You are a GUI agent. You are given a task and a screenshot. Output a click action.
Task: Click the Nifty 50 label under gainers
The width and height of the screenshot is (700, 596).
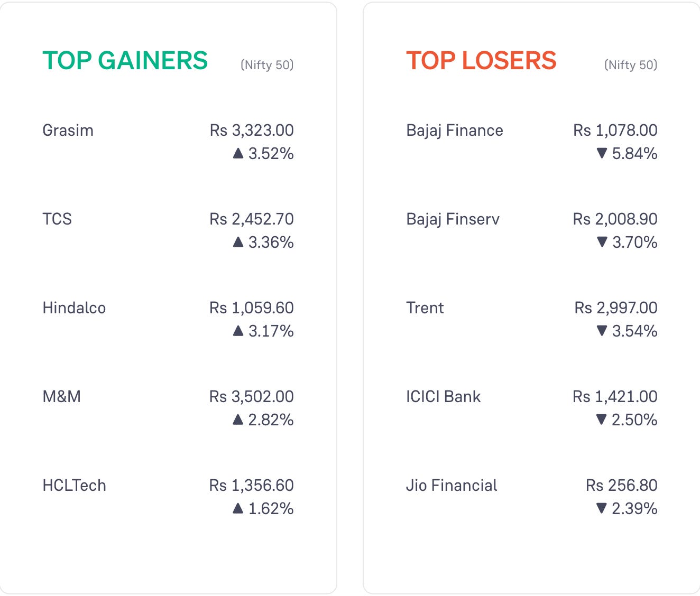(x=267, y=65)
